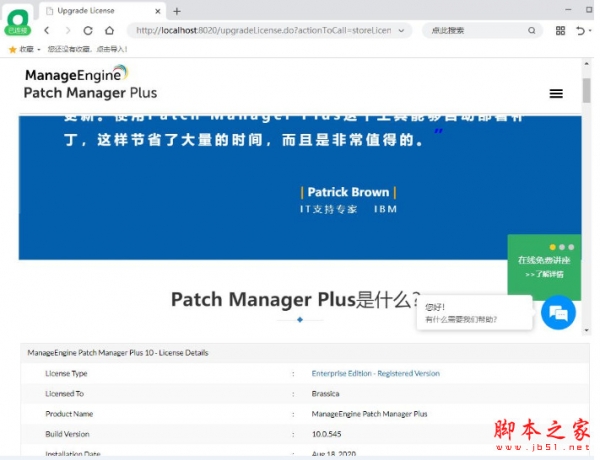600x460 pixels.
Task: Click the ManageEngine Patch Manager Plus logo
Action: [90, 83]
